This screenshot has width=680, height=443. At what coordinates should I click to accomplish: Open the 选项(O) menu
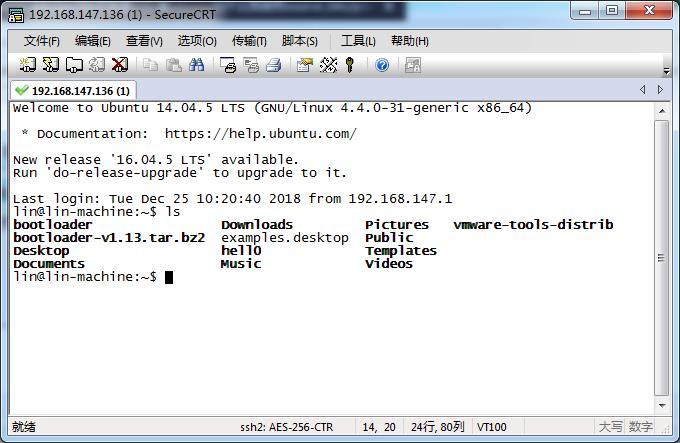(197, 41)
